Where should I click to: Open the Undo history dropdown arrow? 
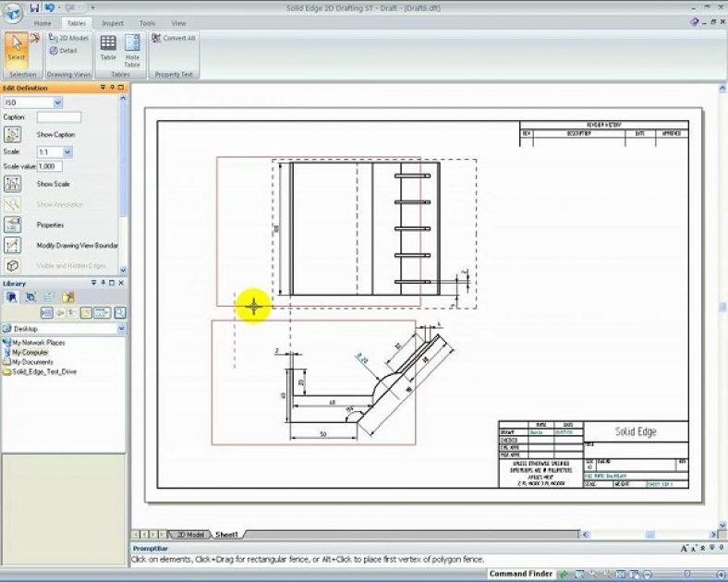click(58, 8)
